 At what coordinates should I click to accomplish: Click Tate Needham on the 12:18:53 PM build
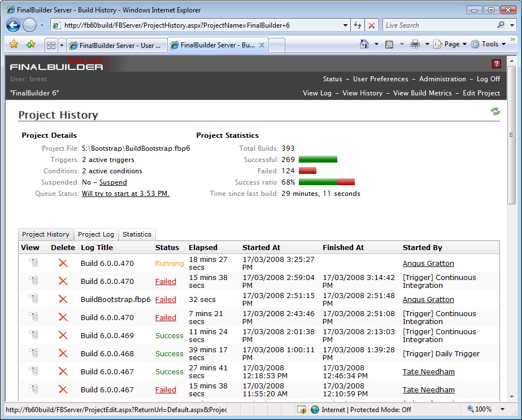pyautogui.click(x=428, y=372)
